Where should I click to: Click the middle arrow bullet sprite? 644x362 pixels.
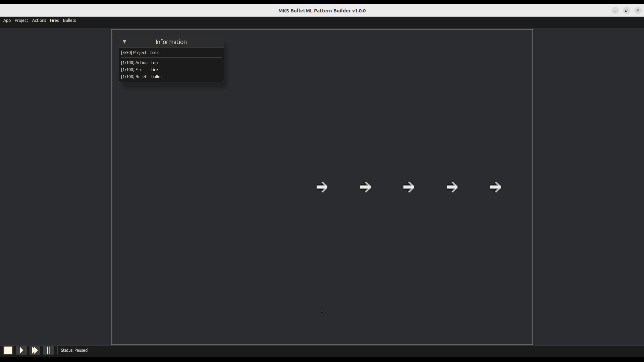(409, 187)
